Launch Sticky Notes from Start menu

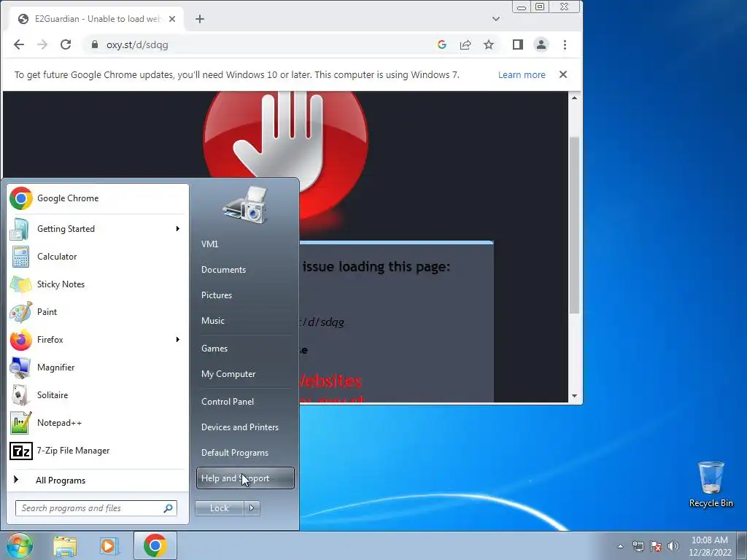(x=98, y=284)
